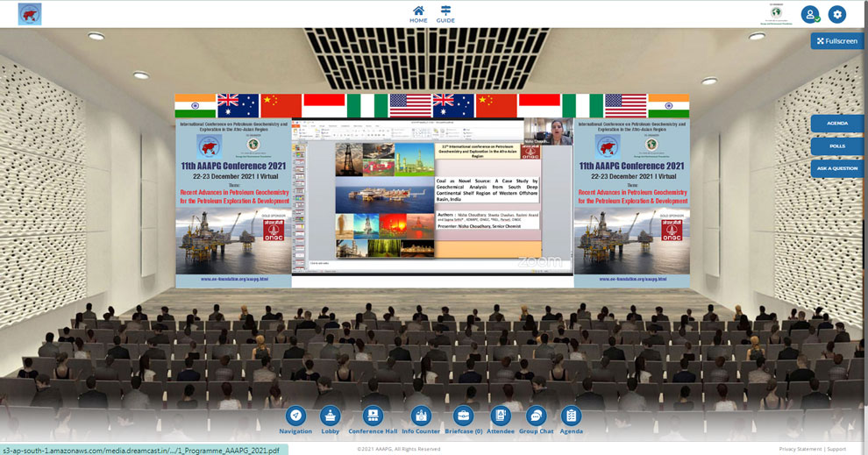
Task: Click the ©2021 AAAPG, All Rights Reserved text
Action: pos(399,449)
